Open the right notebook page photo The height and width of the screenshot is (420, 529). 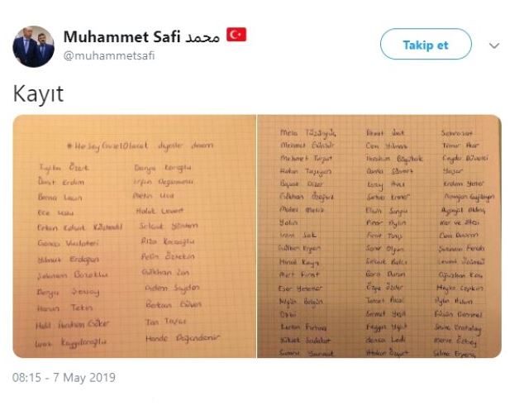click(379, 236)
